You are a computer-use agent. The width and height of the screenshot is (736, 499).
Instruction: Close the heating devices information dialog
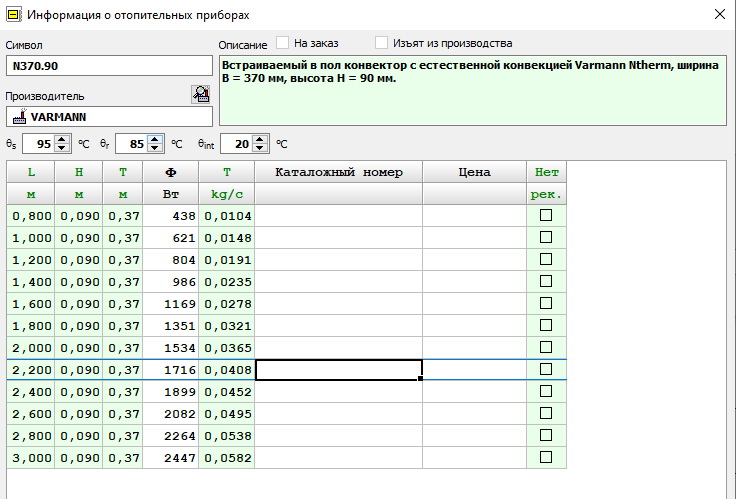pos(719,15)
